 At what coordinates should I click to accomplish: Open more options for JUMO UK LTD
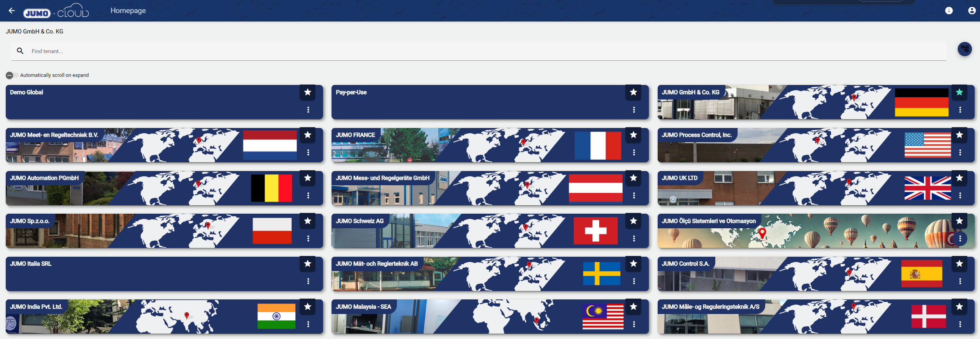960,196
